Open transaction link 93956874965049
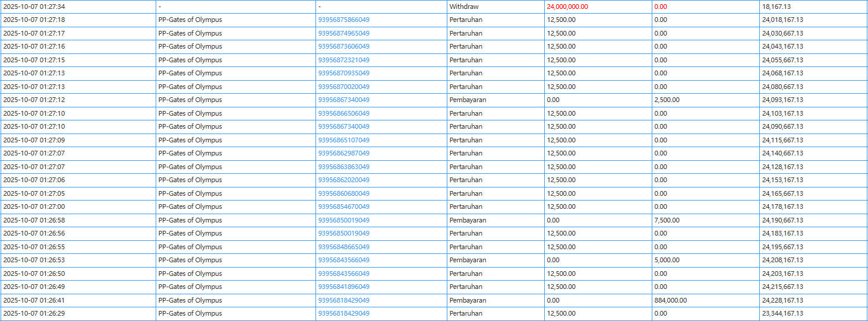This screenshot has width=868, height=321. click(x=343, y=33)
